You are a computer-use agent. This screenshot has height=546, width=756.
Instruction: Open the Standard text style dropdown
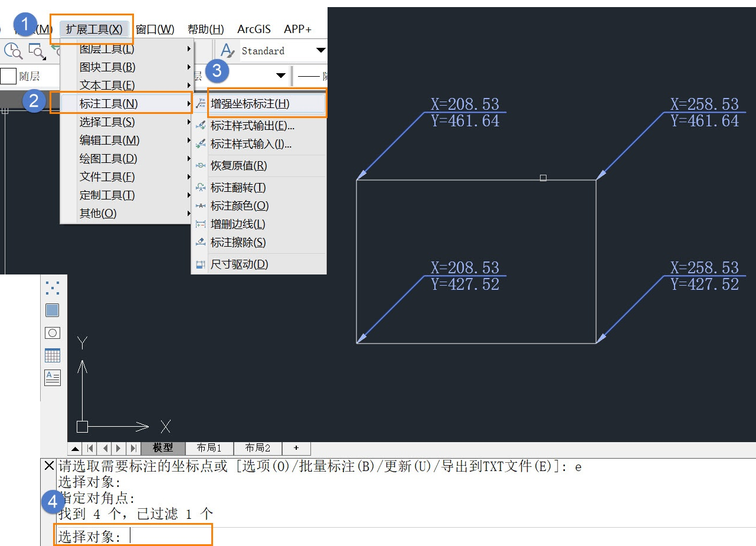[x=320, y=51]
